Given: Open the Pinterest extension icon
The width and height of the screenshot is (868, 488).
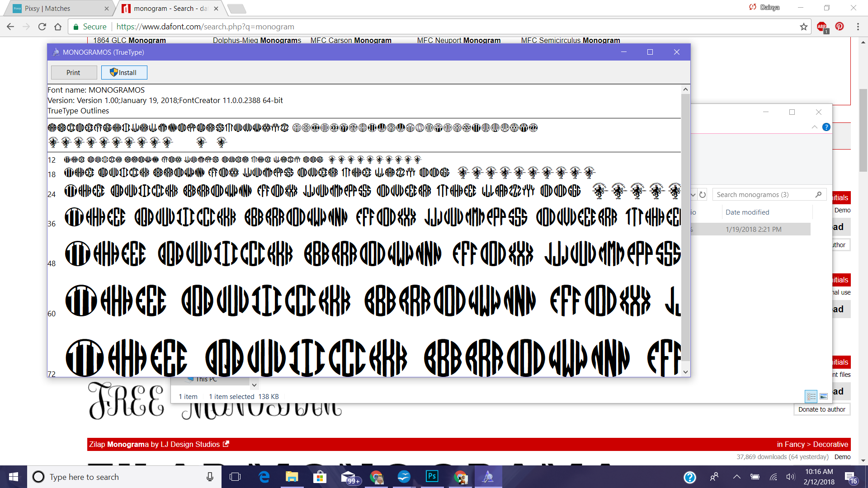Looking at the screenshot, I should click(840, 27).
